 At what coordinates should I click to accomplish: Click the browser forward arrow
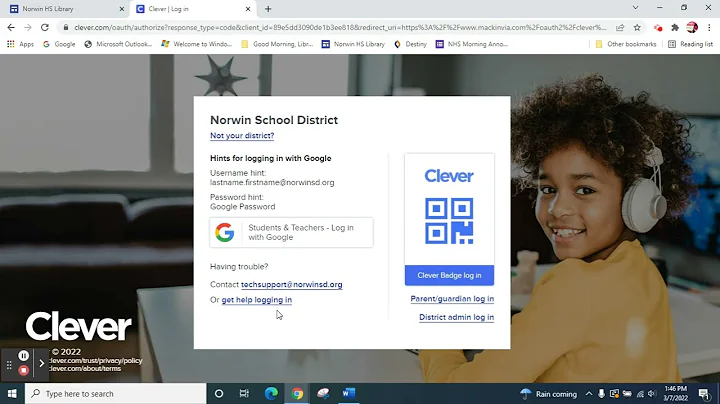[x=28, y=28]
